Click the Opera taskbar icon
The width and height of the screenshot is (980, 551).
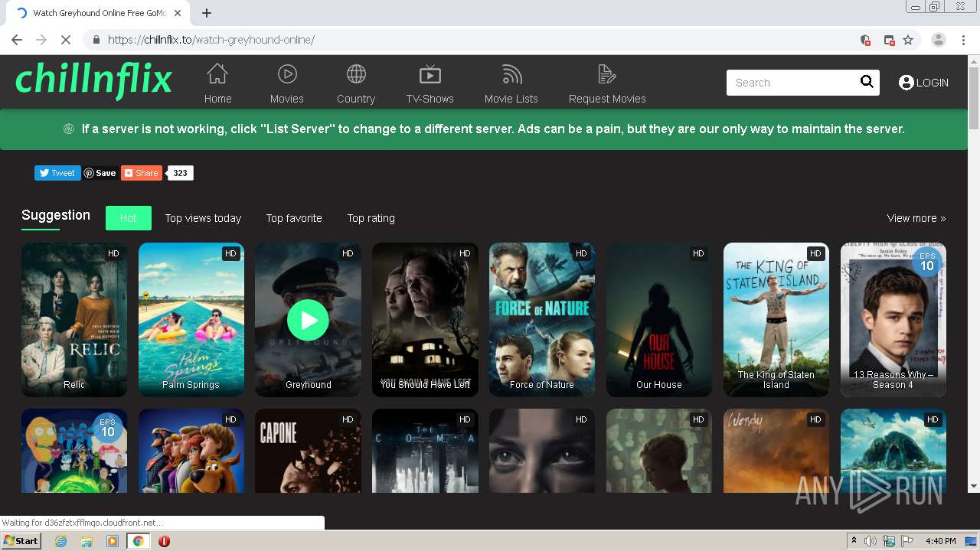(x=164, y=541)
